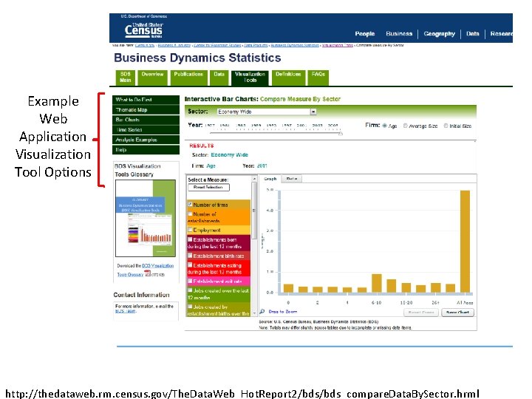Select the Firm Age radio button
The height and width of the screenshot is (399, 532).
[x=384, y=126]
